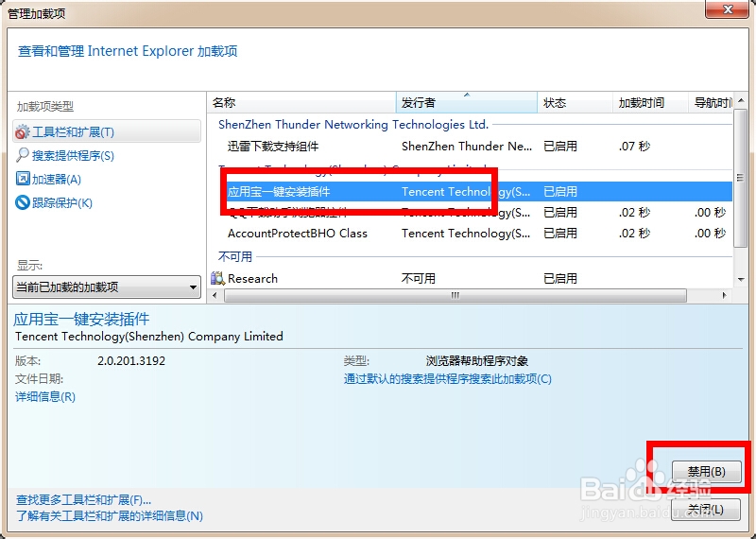
Task: Click .07 秒 load time cell
Action: [634, 146]
